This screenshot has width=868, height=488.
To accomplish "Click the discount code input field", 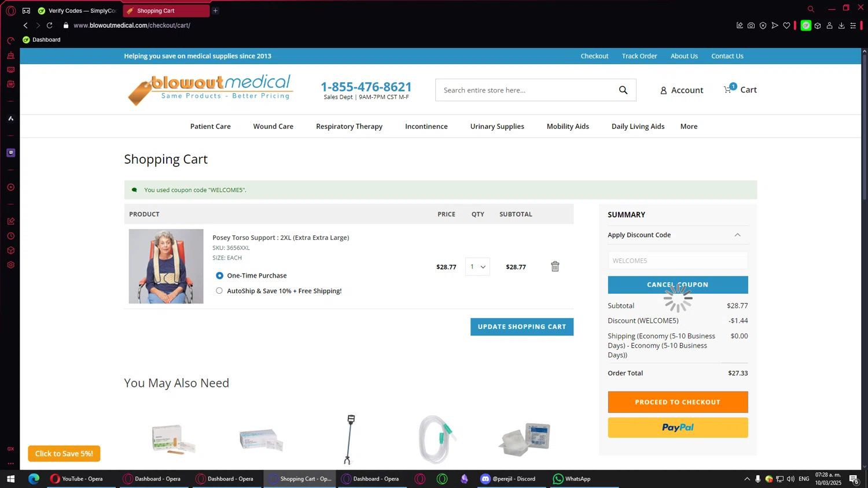I will coord(678,261).
